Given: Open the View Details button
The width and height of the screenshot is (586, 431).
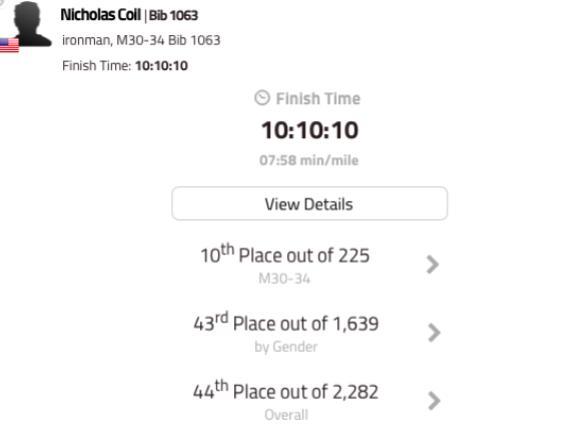Looking at the screenshot, I should [x=309, y=204].
